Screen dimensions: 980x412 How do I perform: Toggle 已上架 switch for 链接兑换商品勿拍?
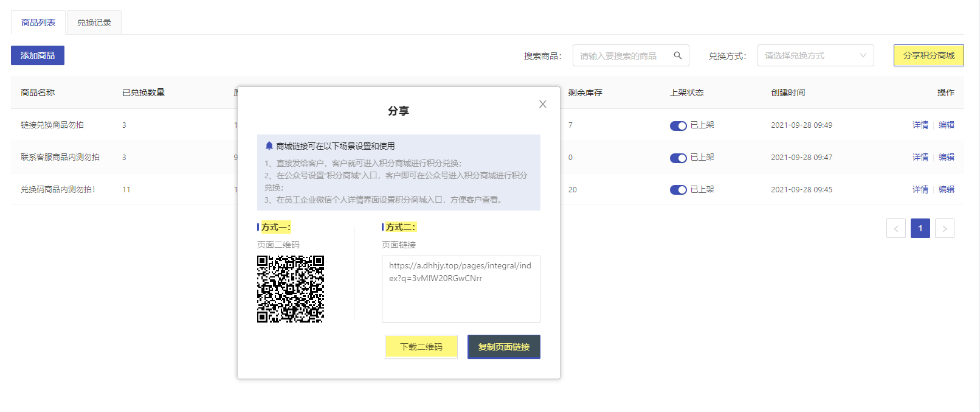click(x=678, y=125)
